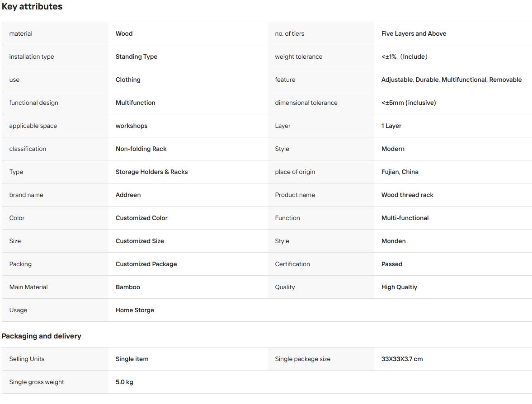Click the Home Storge usage value

click(x=135, y=310)
